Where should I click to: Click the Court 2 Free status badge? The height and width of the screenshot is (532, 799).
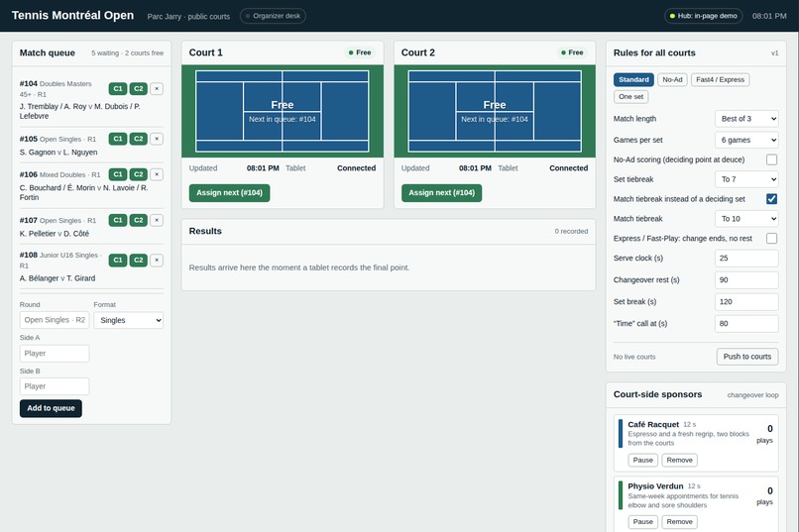click(572, 53)
